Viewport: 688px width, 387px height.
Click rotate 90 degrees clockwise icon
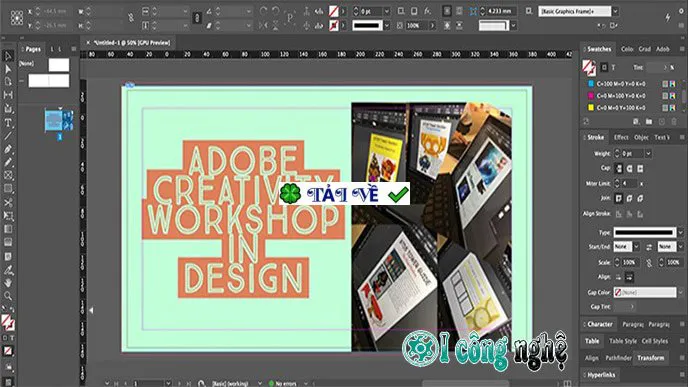[263, 11]
